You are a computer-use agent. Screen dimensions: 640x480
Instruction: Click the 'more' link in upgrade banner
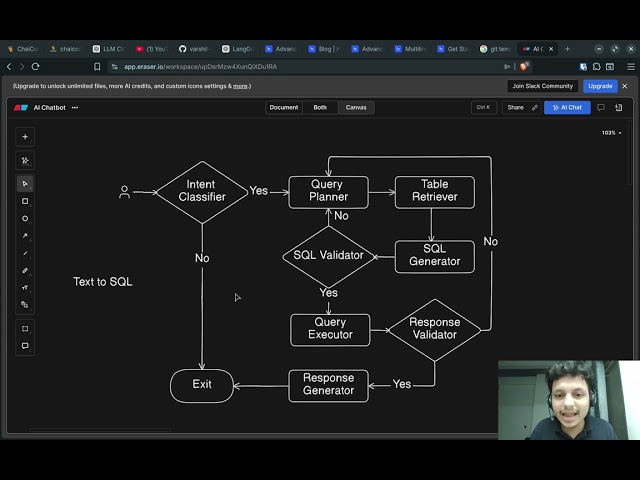tap(240, 86)
